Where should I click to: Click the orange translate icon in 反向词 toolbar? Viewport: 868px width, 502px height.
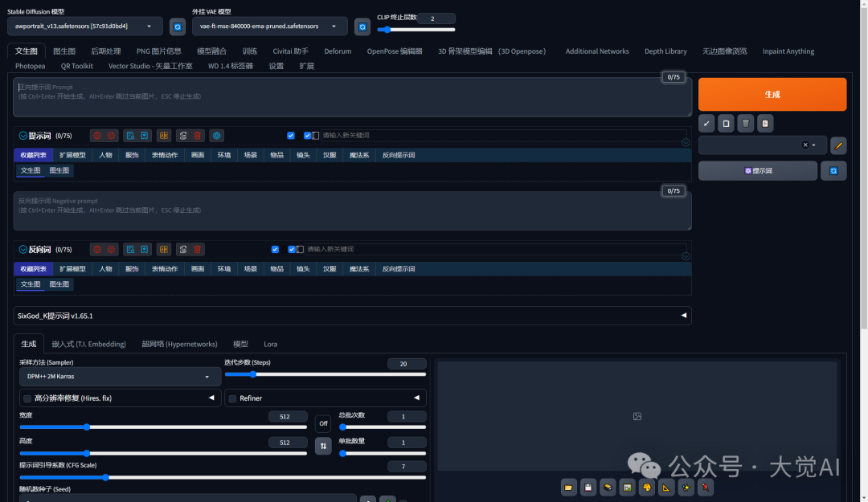[164, 250]
